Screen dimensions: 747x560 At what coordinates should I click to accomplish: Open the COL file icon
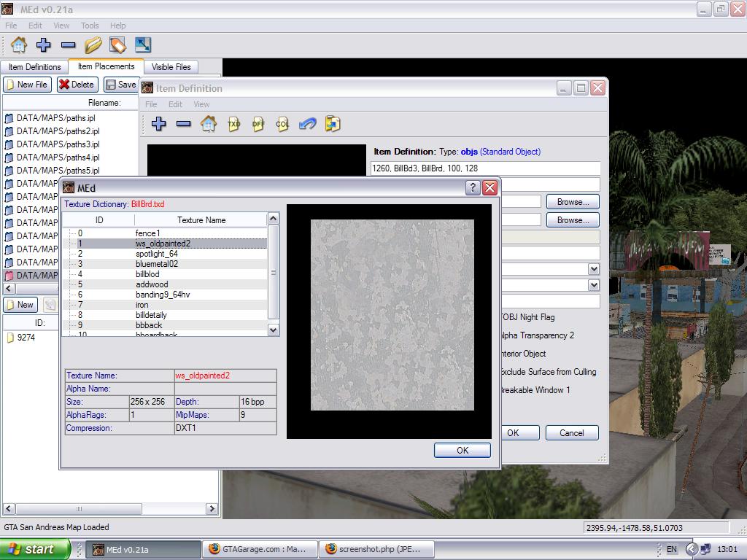[x=282, y=124]
